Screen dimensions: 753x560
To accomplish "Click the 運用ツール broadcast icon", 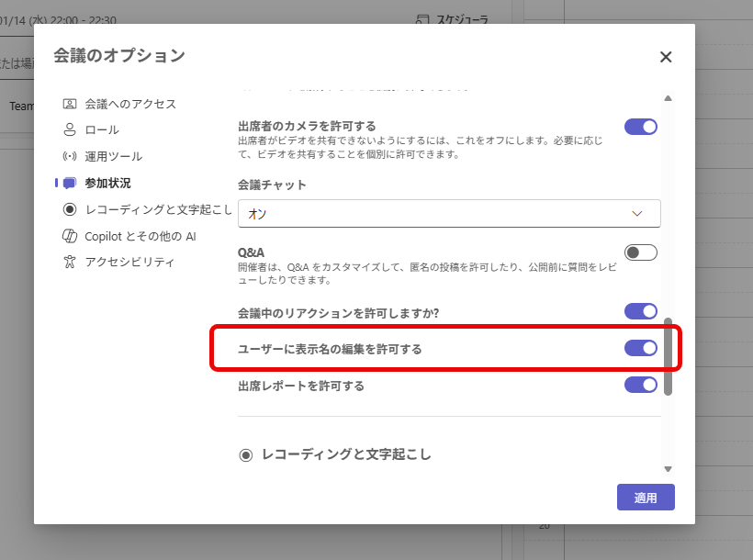I will coord(69,157).
